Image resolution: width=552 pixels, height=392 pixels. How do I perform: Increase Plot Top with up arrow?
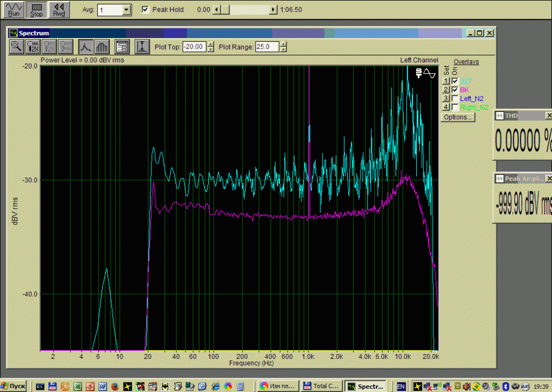pyautogui.click(x=210, y=44)
